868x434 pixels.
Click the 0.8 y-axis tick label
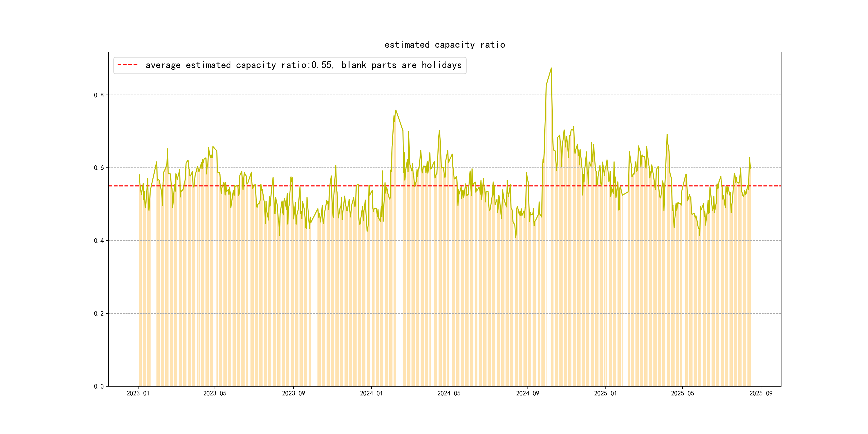pyautogui.click(x=99, y=95)
